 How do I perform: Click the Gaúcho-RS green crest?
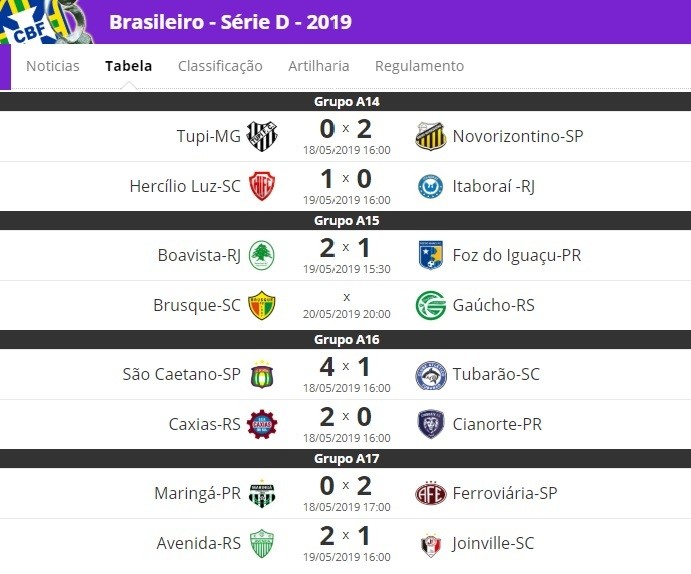[431, 305]
